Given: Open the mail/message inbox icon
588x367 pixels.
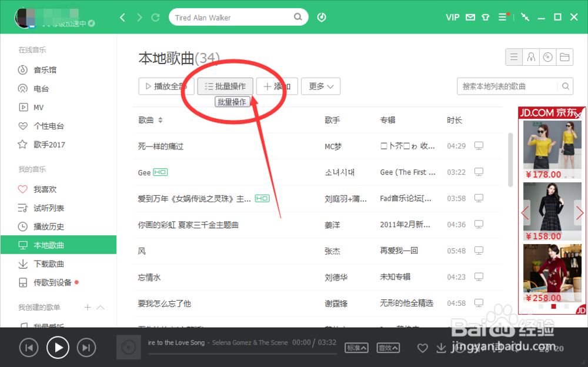Looking at the screenshot, I should [x=470, y=17].
